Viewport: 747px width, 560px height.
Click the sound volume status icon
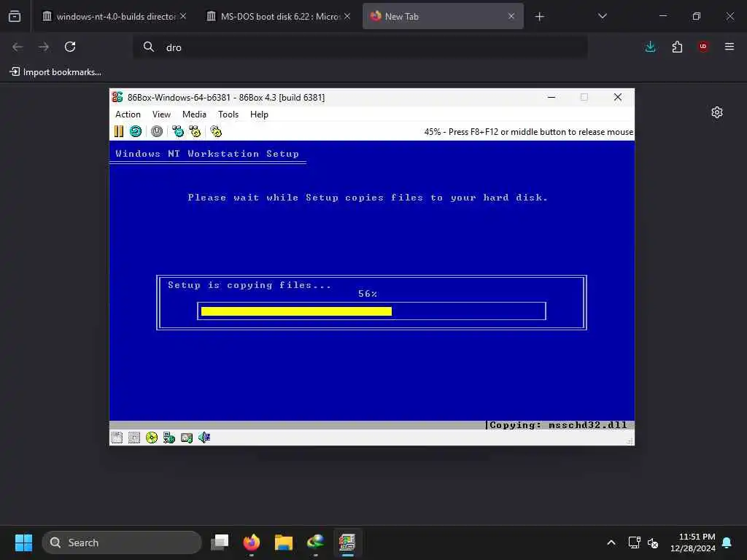pyautogui.click(x=204, y=437)
